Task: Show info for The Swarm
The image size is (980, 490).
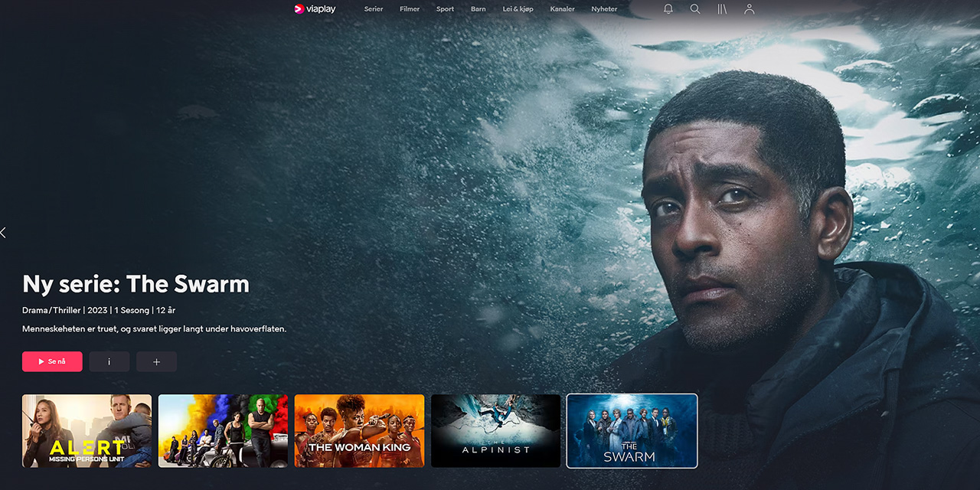Action: 109,361
